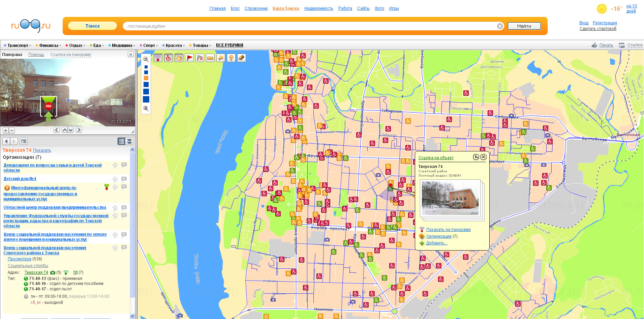
Task: Expand the Медицина category dropdown
Action: click(x=122, y=45)
